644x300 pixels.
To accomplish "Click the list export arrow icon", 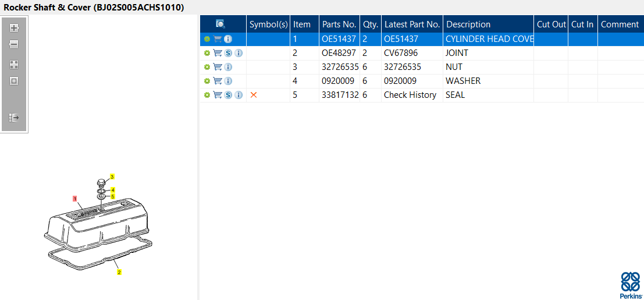I will [x=14, y=118].
